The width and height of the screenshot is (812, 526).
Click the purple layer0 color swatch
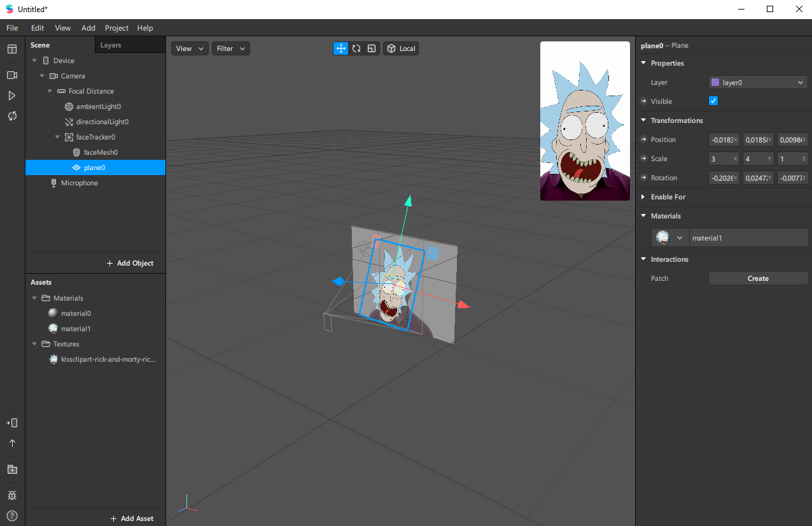click(715, 82)
